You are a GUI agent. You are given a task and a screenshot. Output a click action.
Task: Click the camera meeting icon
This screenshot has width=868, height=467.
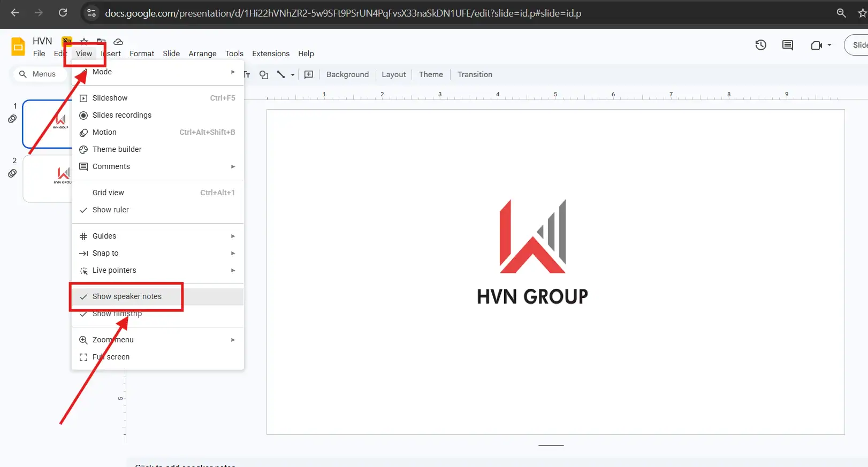816,45
